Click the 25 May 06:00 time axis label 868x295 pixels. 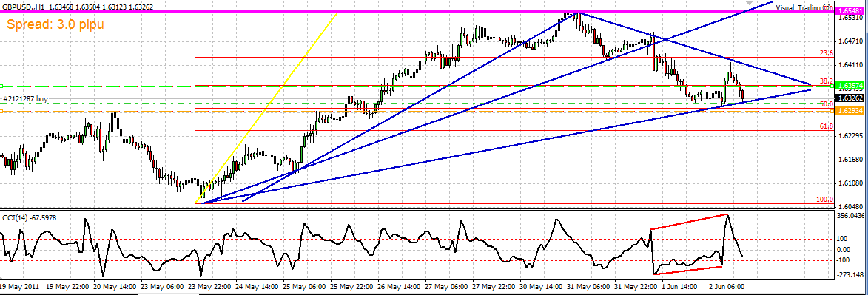304,288
